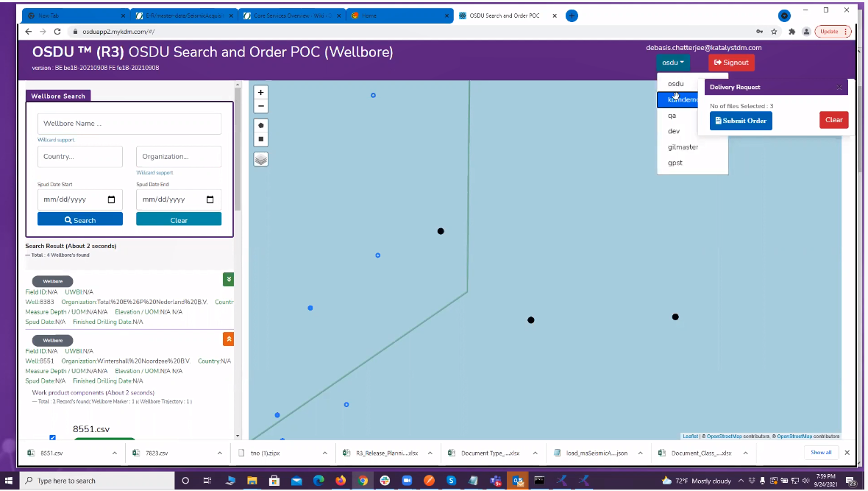
Task: Click the zoom in control on the map
Action: point(260,92)
